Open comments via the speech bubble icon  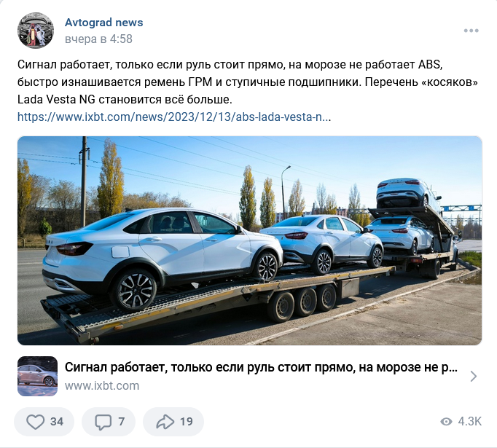(103, 422)
